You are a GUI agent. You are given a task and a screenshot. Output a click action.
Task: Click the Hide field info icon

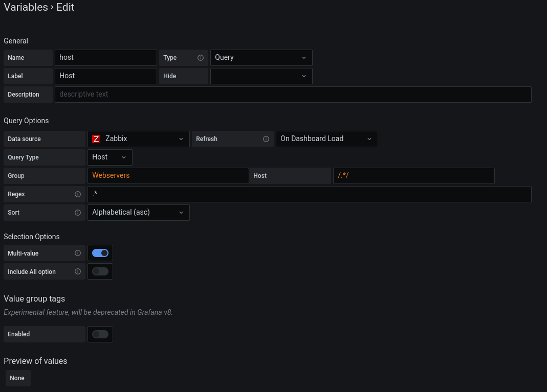pyautogui.click(x=201, y=76)
